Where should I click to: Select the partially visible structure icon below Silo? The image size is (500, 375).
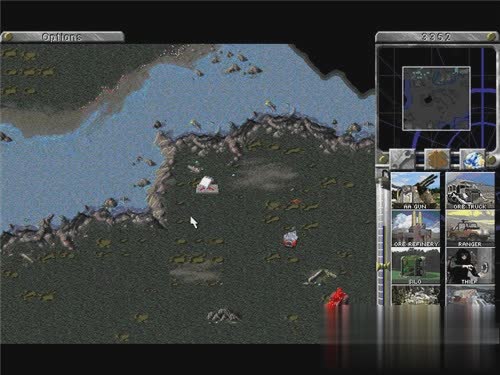pos(415,295)
